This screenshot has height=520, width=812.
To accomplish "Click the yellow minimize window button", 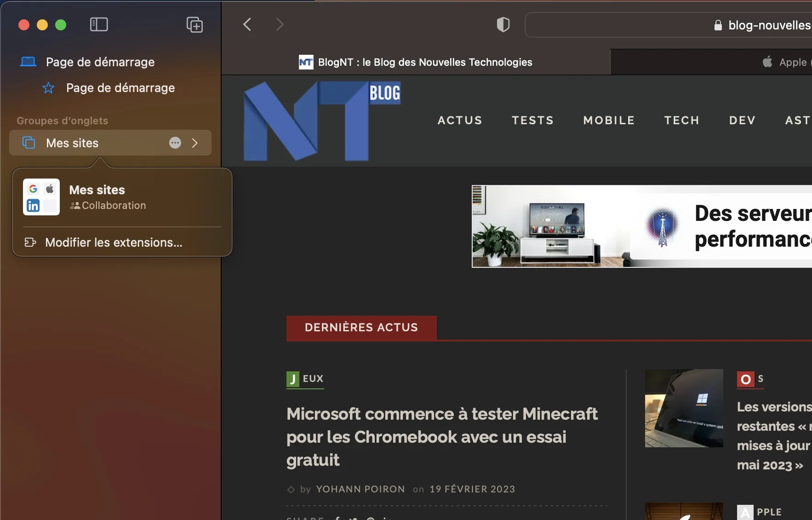I will coord(42,24).
